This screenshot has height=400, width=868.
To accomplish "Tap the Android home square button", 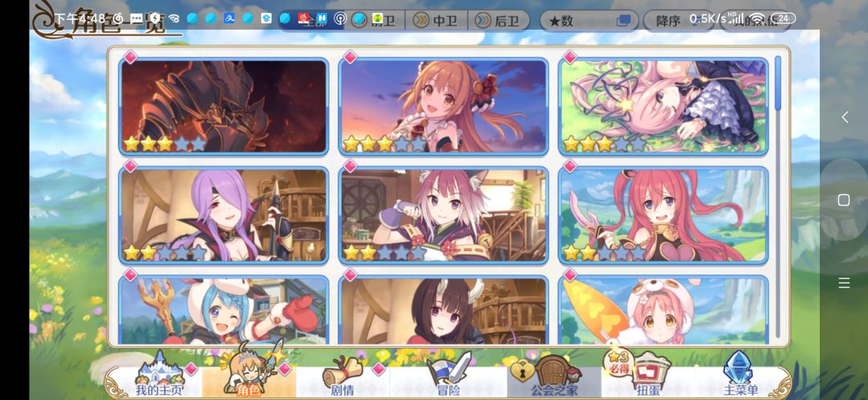I will click(x=844, y=200).
